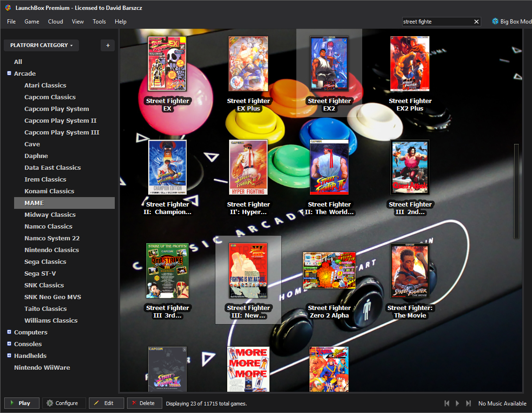This screenshot has width=532, height=413.
Task: Select Atari Classics platform
Action: pyautogui.click(x=45, y=85)
